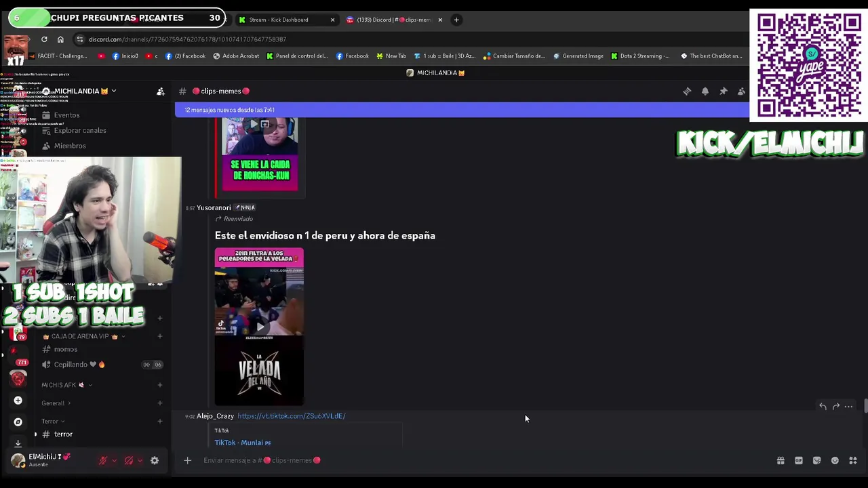
Task: Open the GIF picker
Action: [799, 460]
